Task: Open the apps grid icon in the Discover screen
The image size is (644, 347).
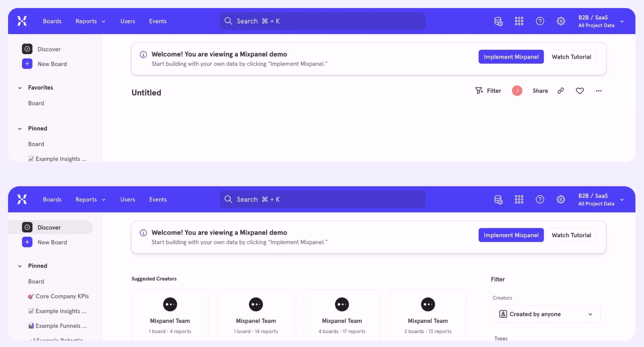Action: pyautogui.click(x=519, y=200)
